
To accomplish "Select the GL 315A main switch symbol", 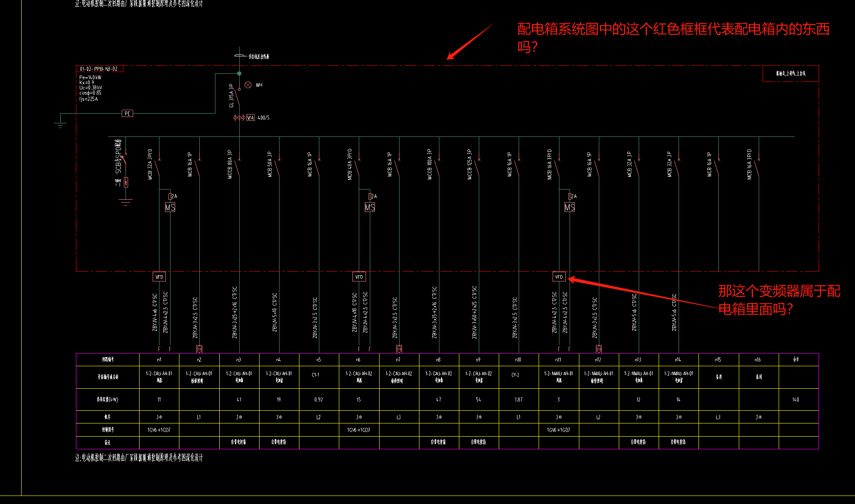I will click(238, 97).
